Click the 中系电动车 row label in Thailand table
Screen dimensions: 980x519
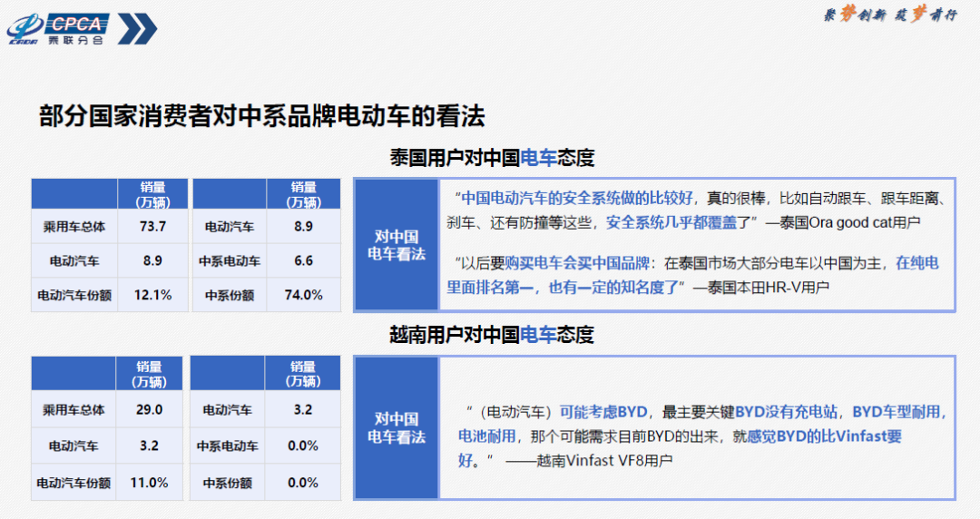point(230,260)
